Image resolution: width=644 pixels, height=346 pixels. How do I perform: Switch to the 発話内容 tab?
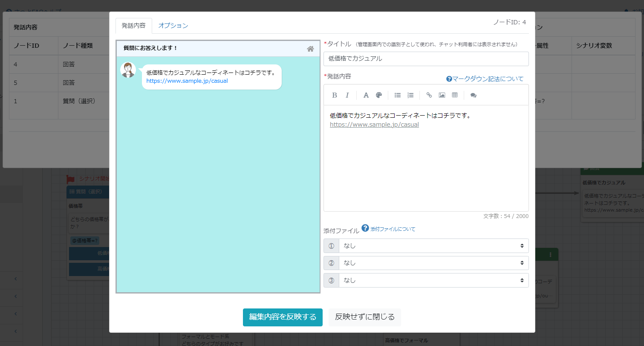point(133,26)
